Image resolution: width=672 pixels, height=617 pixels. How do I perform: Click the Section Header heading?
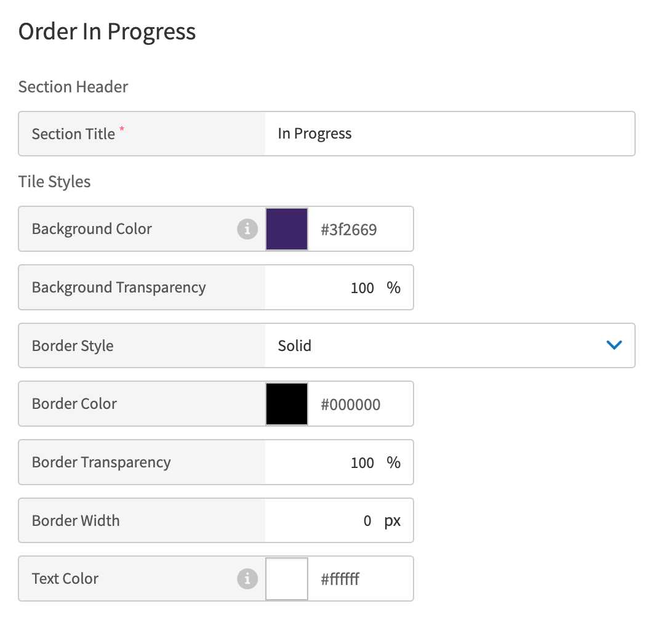click(x=73, y=87)
